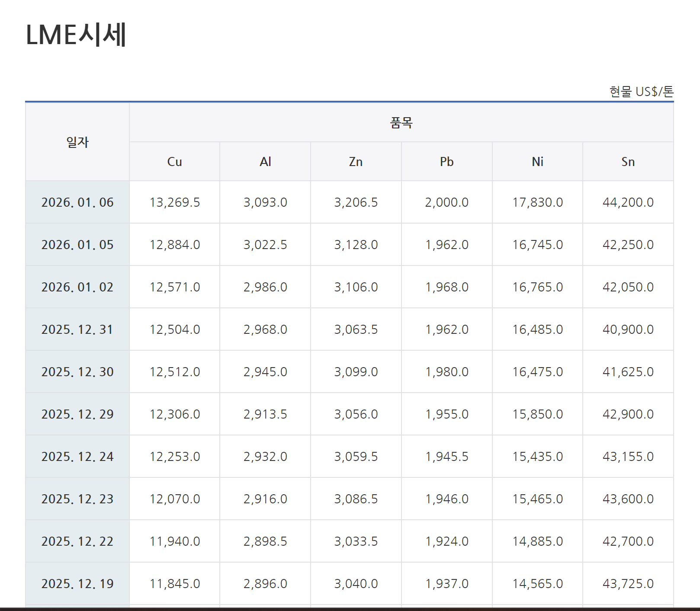Click the LME시세 page heading
Screen dimensions: 700x611
point(76,35)
